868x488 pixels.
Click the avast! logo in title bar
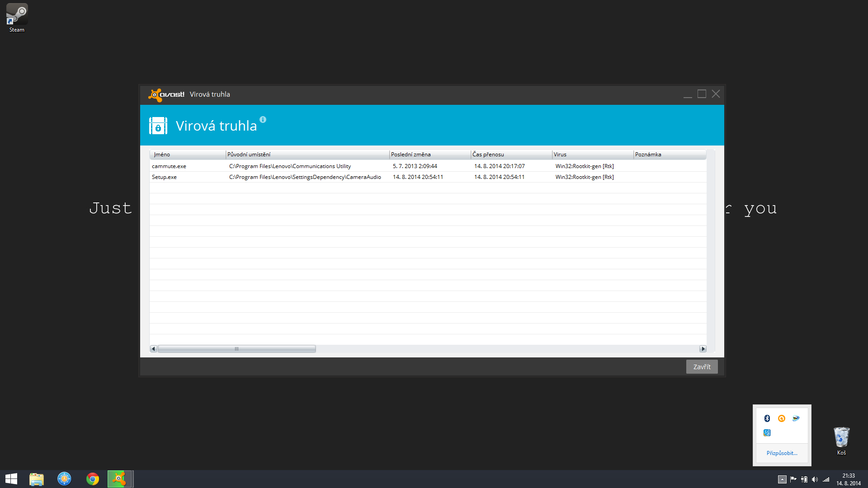[166, 94]
